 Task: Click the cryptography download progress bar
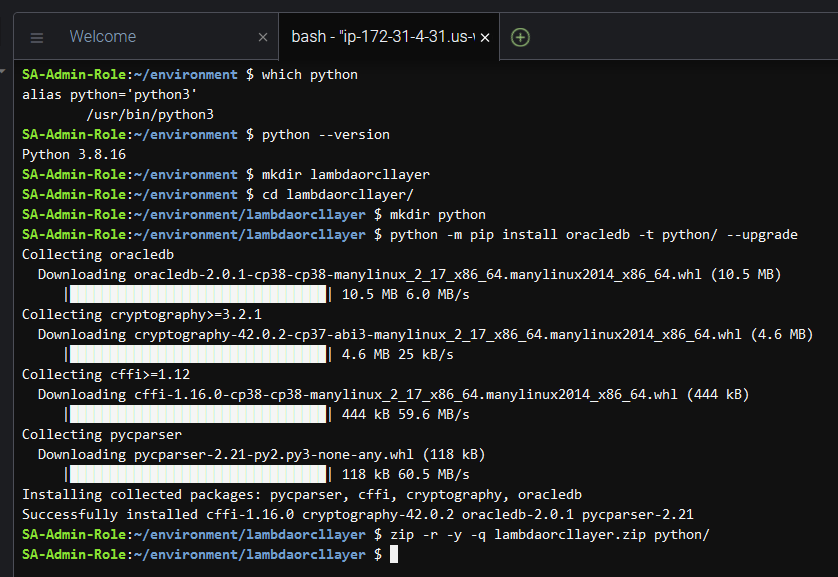pyautogui.click(x=198, y=354)
